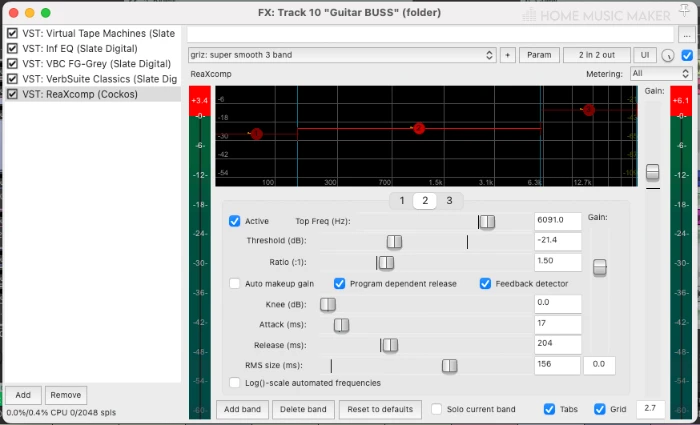Click Reset to defaults button
Viewport: 700px width, 425px height.
tap(380, 409)
